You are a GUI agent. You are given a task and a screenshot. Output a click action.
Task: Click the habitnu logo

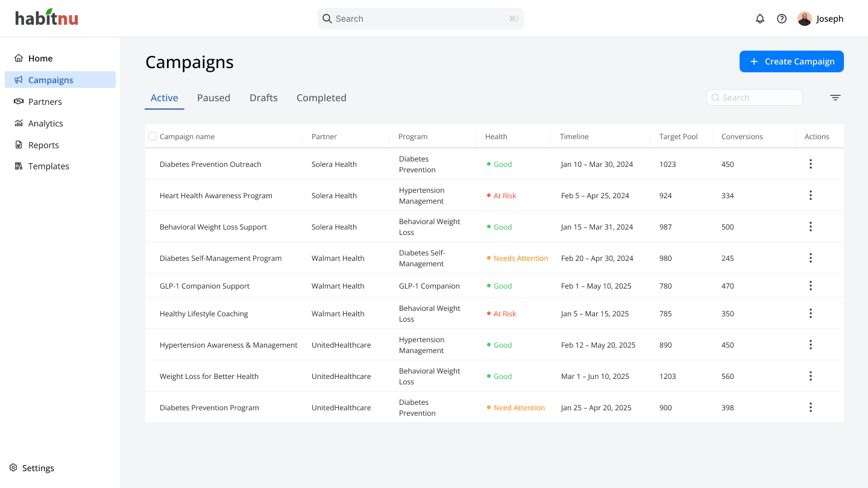(x=46, y=18)
